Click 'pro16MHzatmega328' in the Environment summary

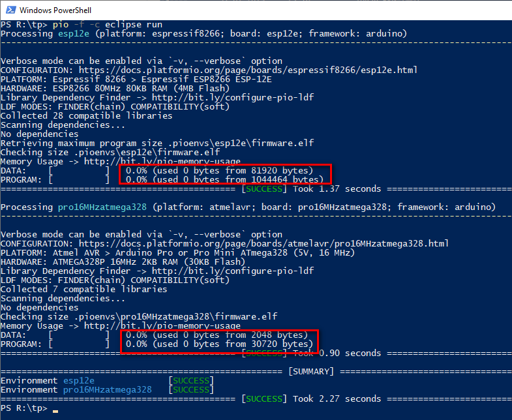(108, 390)
